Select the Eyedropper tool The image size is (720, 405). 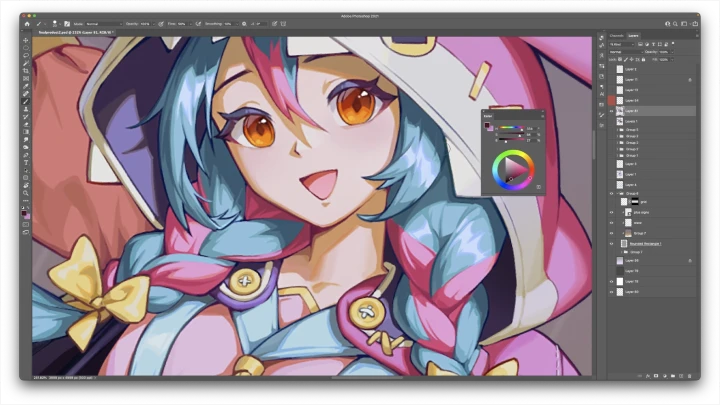pos(26,86)
